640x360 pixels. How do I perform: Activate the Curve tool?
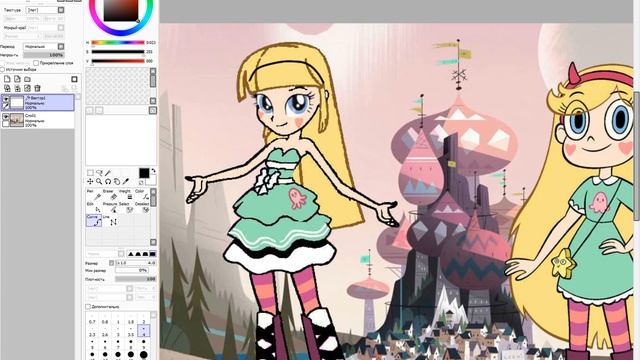(93, 220)
